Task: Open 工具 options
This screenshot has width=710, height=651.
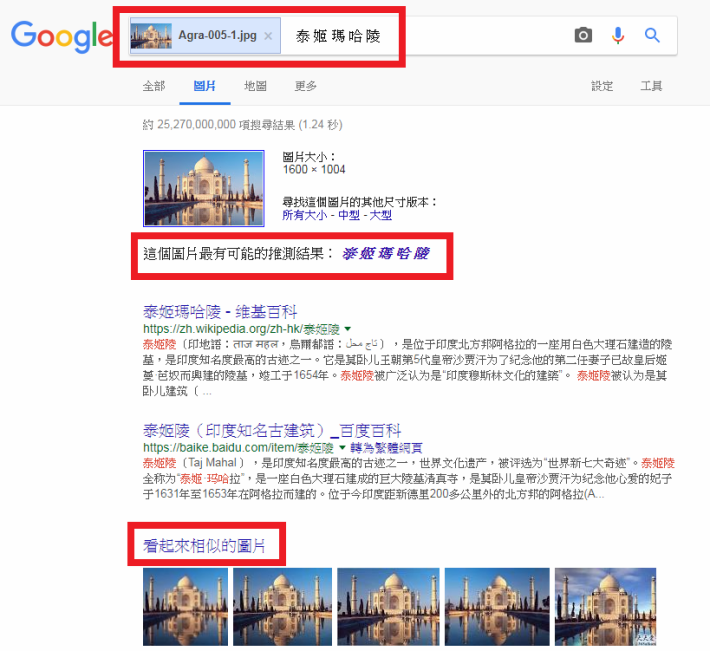Action: click(652, 86)
